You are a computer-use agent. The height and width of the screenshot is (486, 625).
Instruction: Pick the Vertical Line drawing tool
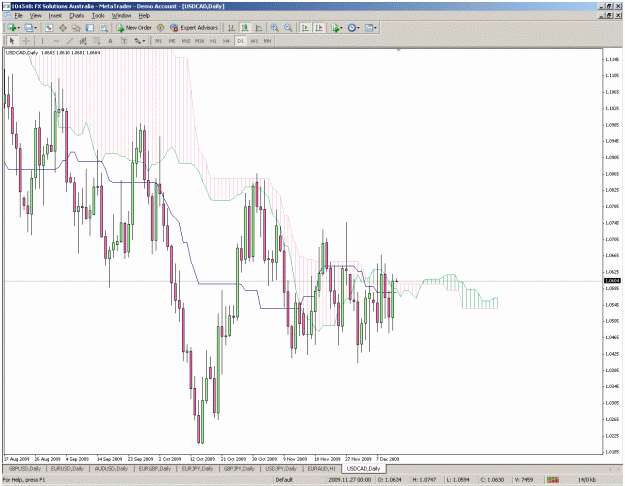[42, 41]
